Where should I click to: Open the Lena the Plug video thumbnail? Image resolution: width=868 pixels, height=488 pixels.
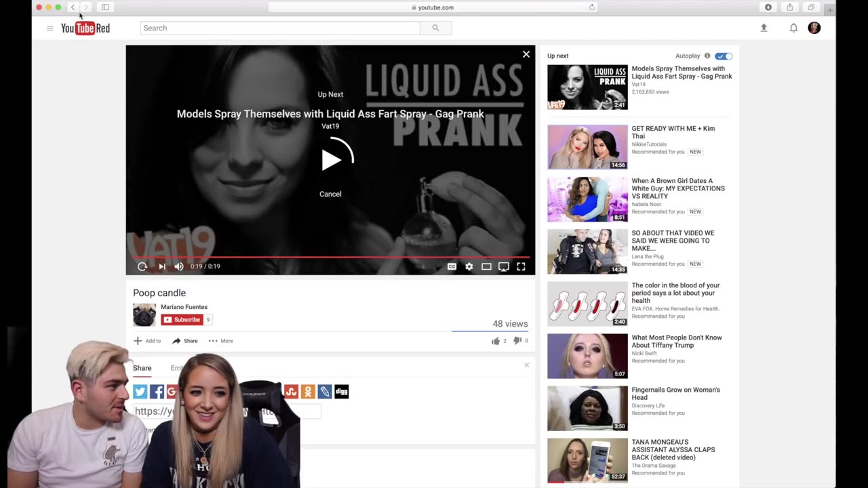(587, 251)
